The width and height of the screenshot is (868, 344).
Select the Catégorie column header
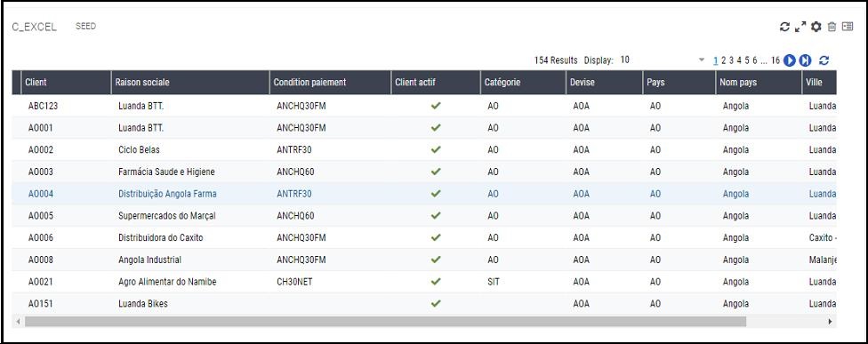502,83
